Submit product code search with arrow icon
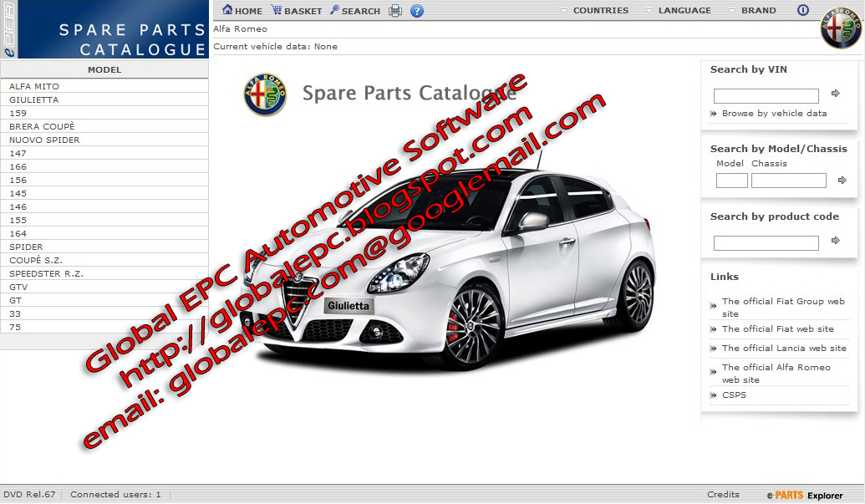This screenshot has height=504, width=865. pos(836,241)
